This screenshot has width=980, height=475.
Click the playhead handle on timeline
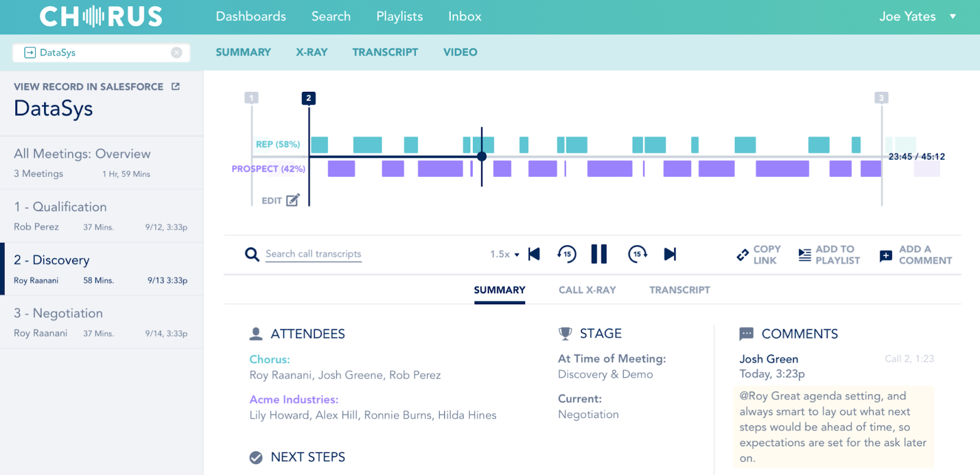pos(482,156)
